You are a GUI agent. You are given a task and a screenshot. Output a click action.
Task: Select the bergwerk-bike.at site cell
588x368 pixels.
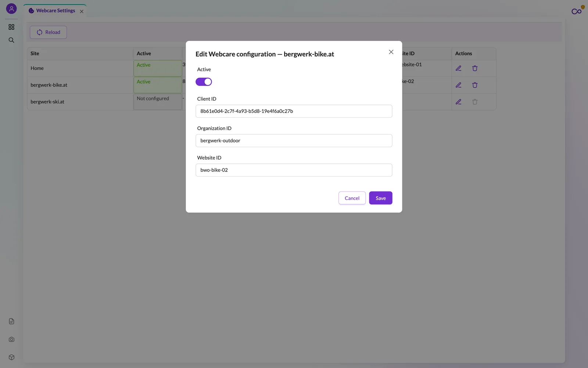(80, 85)
